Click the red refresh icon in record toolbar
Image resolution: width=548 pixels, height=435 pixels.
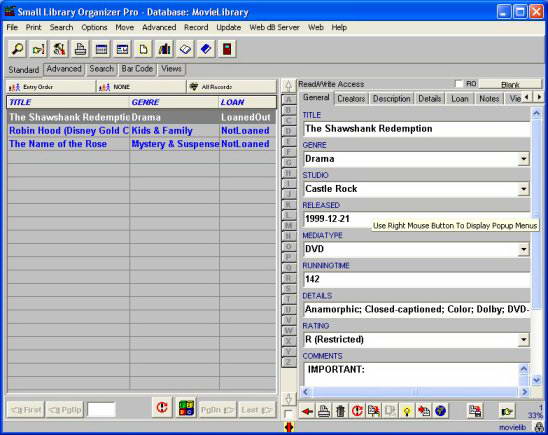[x=357, y=411]
